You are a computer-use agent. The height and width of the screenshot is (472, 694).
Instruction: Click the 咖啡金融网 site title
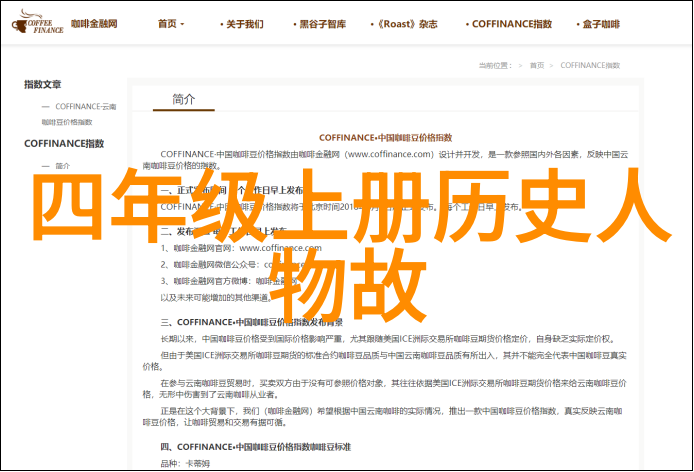pos(94,24)
